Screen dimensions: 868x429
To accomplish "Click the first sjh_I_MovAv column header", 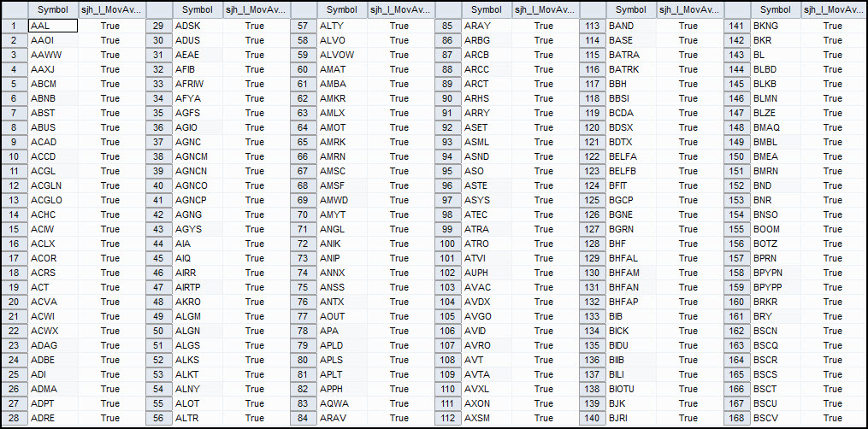I will 111,10.
